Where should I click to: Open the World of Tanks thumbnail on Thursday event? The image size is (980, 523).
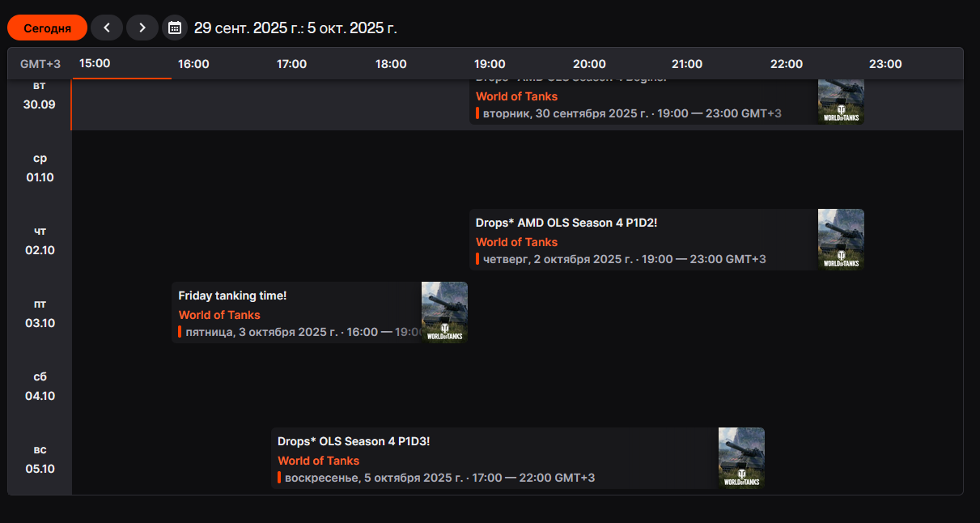click(x=841, y=240)
